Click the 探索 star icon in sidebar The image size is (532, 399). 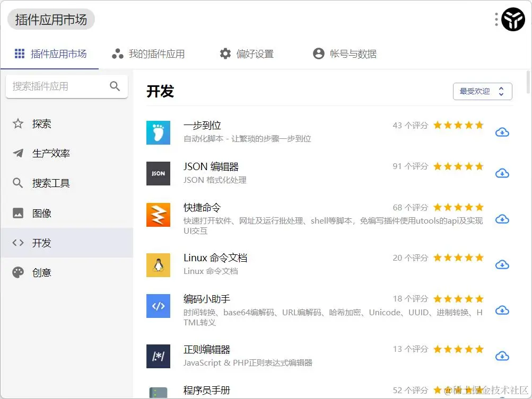[18, 124]
